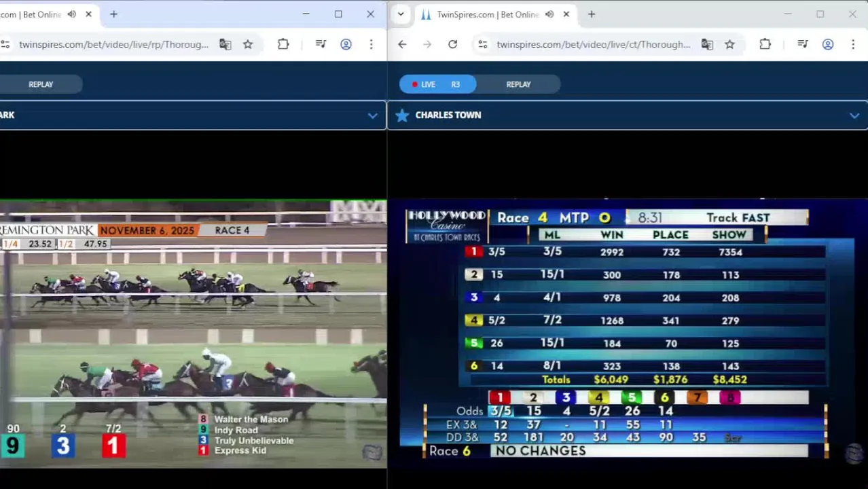Open media control icon in right window
Viewport: 868px width, 489px height.
click(x=803, y=44)
